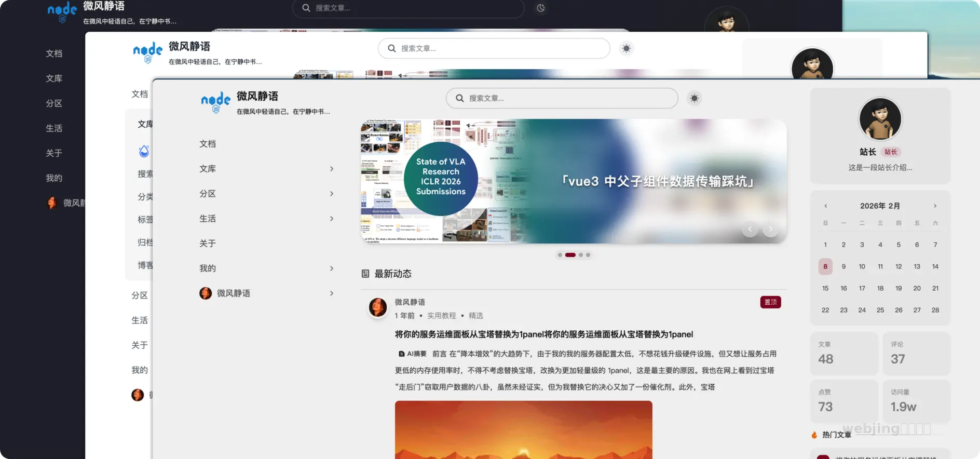Expand the 分区 chevron in front sidebar
Screen dimensions: 980x459
pos(332,194)
